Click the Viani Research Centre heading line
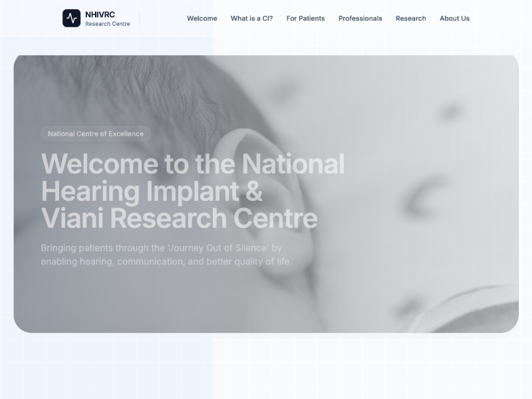Image resolution: width=532 pixels, height=399 pixels. pos(180,218)
